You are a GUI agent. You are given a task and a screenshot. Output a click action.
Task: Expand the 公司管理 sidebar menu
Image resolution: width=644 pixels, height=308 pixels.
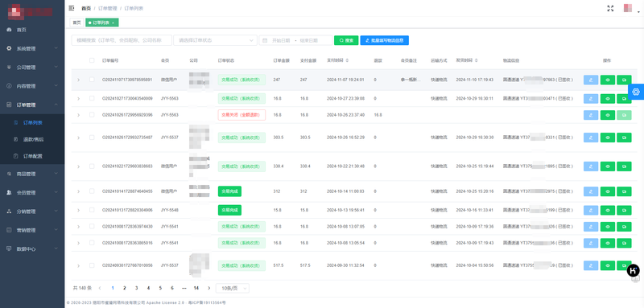pos(32,68)
